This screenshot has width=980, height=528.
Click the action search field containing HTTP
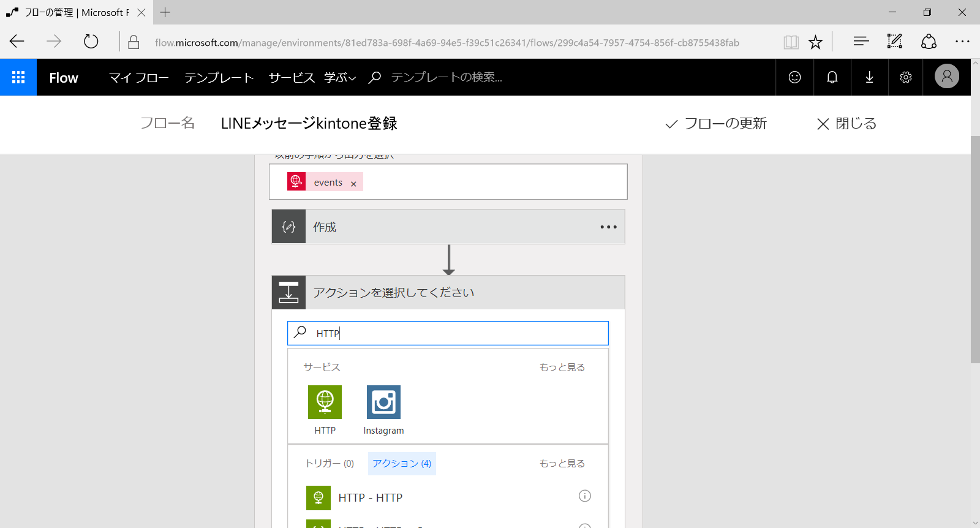tap(448, 333)
